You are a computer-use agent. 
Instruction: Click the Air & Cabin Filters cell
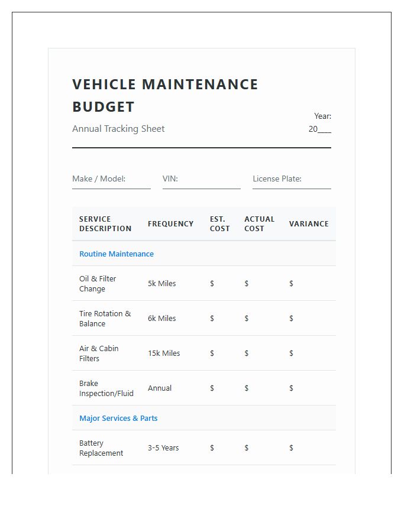coord(106,353)
